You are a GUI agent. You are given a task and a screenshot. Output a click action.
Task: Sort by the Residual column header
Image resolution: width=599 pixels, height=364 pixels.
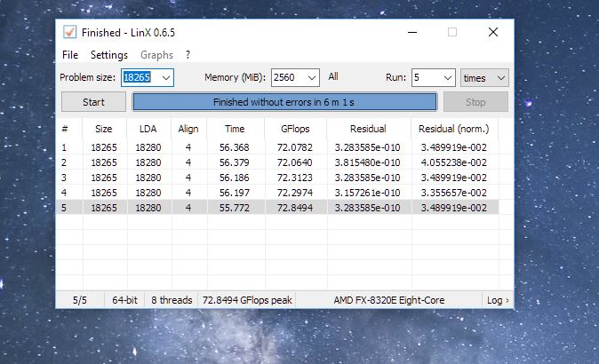click(x=368, y=129)
